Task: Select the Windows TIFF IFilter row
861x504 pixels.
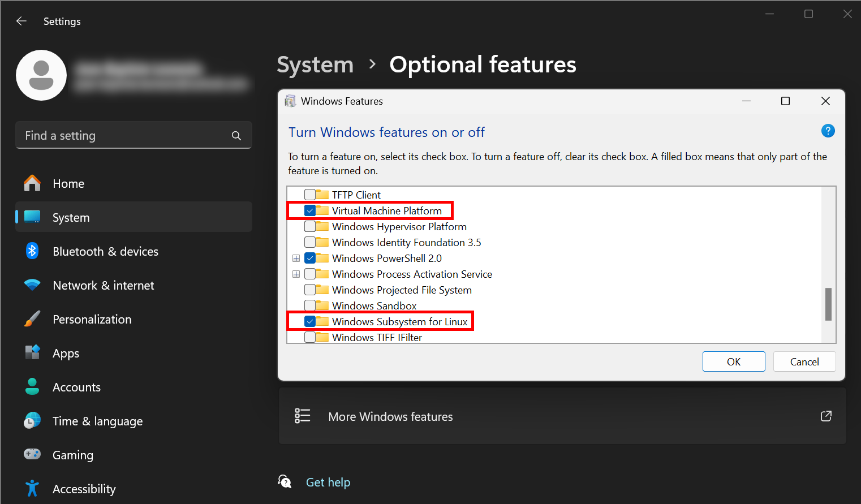Action: 377,337
